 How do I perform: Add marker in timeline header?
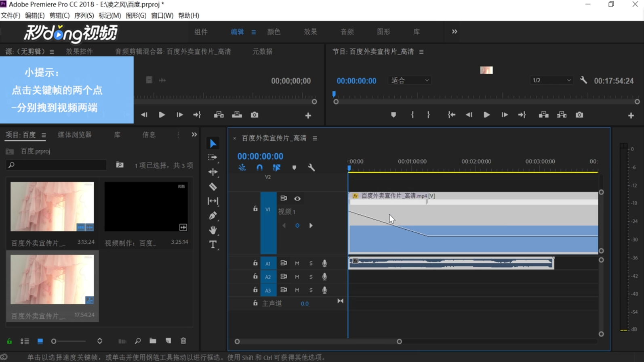(x=294, y=167)
